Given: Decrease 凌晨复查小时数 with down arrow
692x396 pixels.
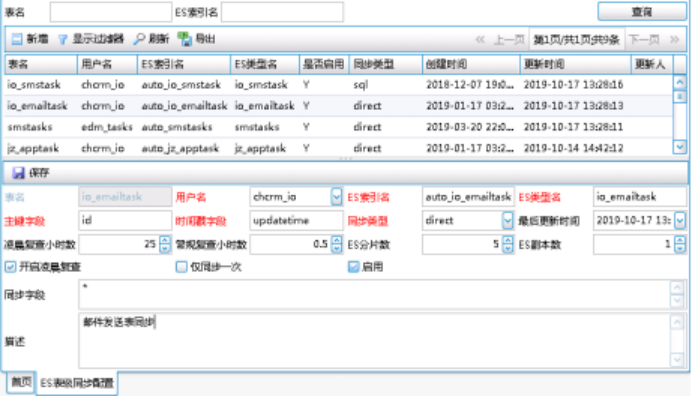Looking at the screenshot, I should [165, 249].
